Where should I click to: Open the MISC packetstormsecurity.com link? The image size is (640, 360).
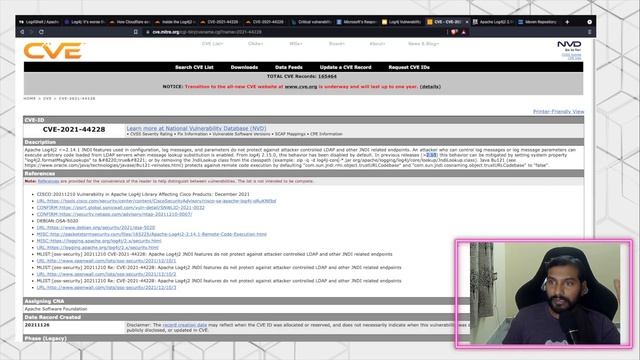pyautogui.click(x=151, y=234)
